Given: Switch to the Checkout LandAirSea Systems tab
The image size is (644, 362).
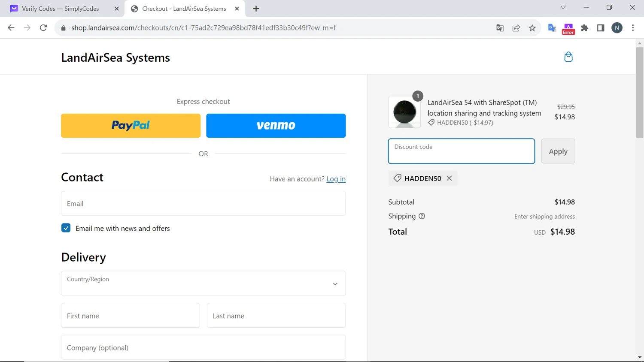Looking at the screenshot, I should tap(184, 9).
